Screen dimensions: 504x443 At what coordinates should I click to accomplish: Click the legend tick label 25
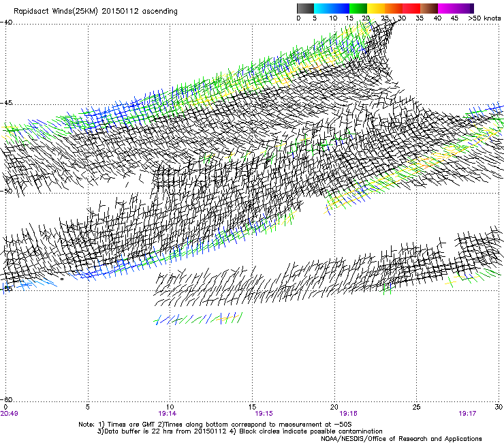click(x=385, y=18)
